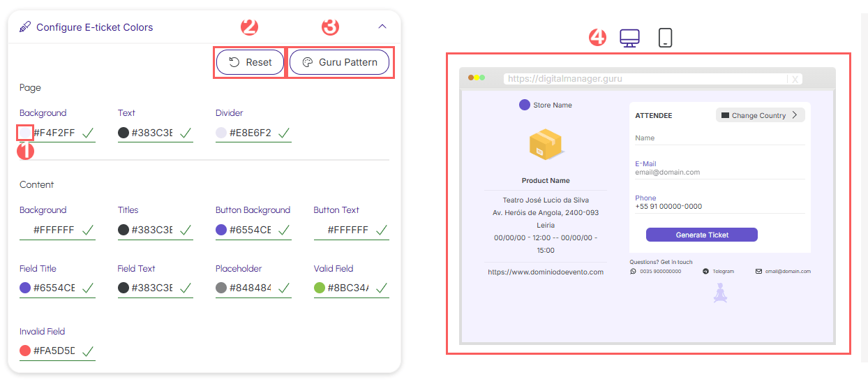Click checkmark next to Invalid Field value

point(88,350)
